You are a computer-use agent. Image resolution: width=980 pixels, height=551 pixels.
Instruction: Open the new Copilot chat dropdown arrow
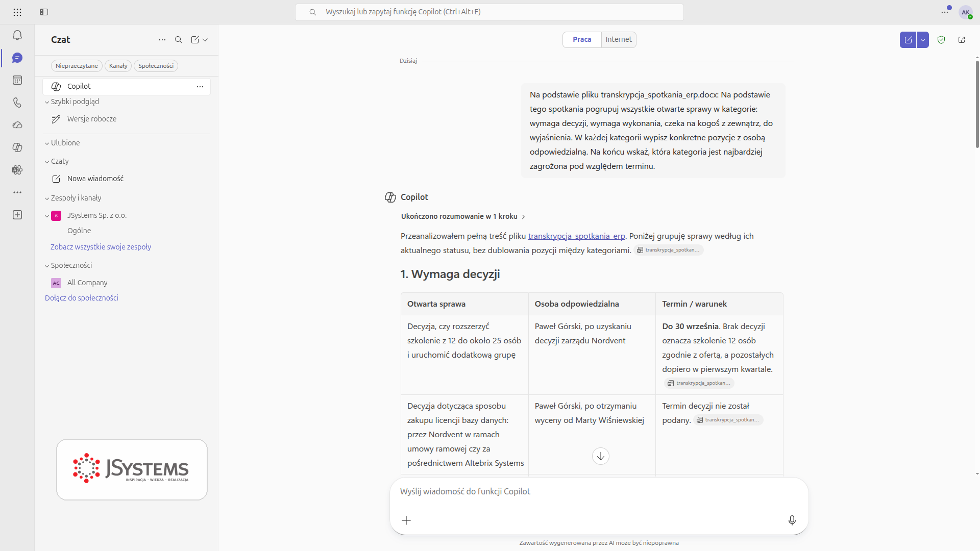[923, 40]
